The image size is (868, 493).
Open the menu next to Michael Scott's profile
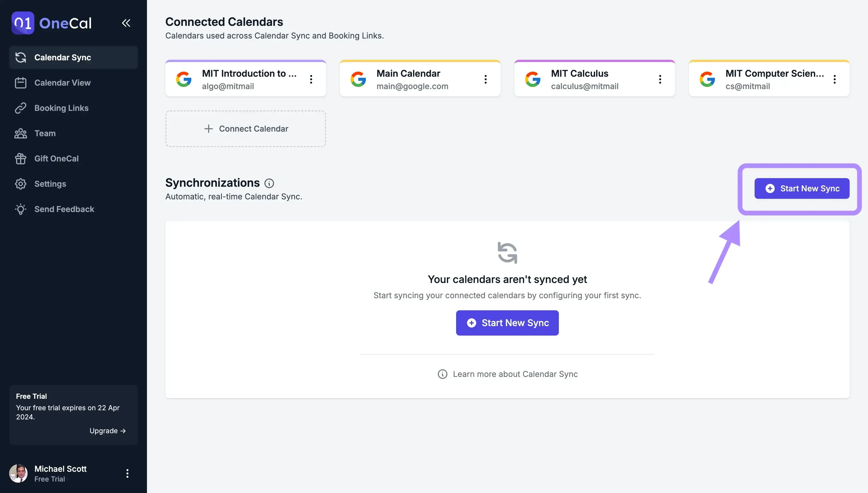click(x=127, y=473)
